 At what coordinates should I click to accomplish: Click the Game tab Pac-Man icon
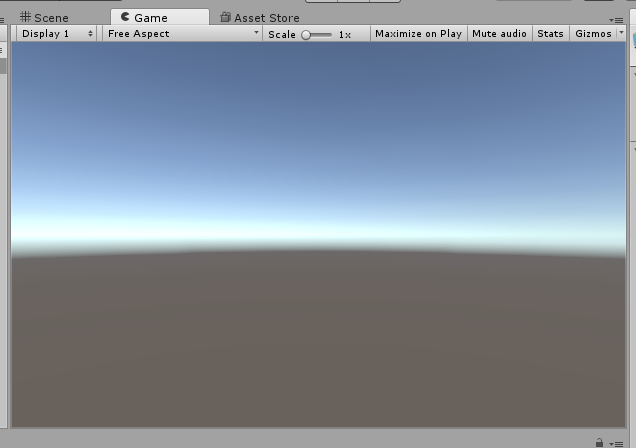click(125, 17)
